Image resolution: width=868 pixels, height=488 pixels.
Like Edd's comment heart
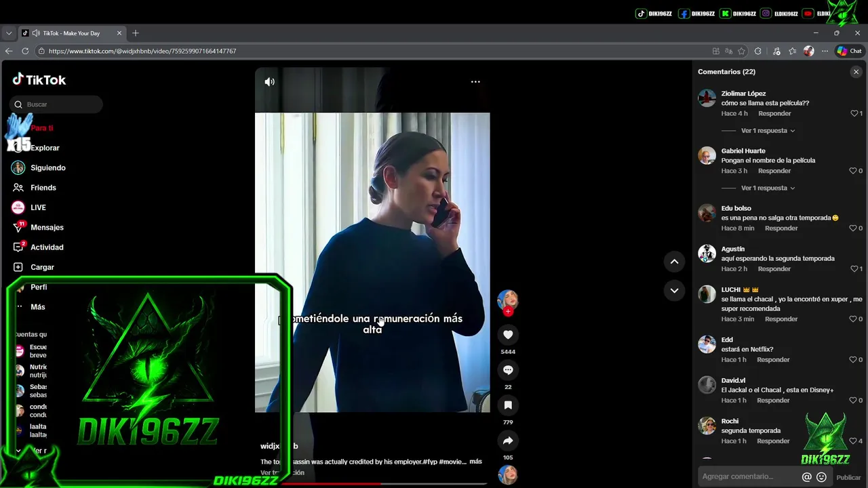pyautogui.click(x=853, y=360)
